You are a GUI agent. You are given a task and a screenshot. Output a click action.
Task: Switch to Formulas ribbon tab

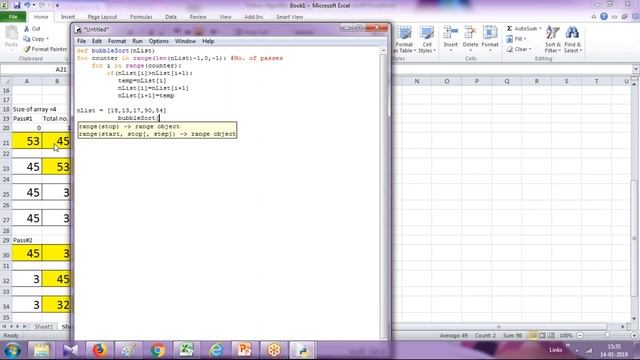(x=141, y=17)
